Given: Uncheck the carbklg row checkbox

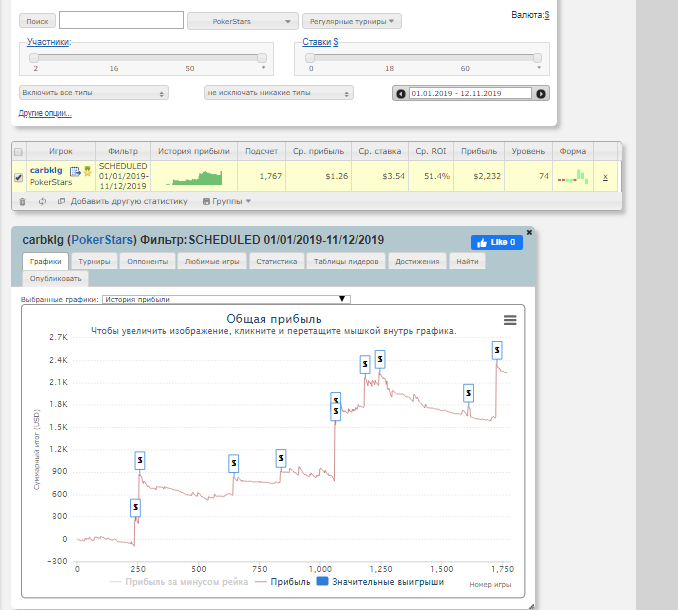Looking at the screenshot, I should coord(18,177).
